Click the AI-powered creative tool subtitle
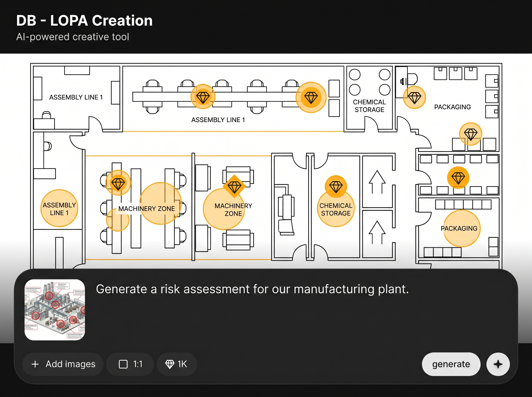532x397 pixels. pyautogui.click(x=73, y=37)
